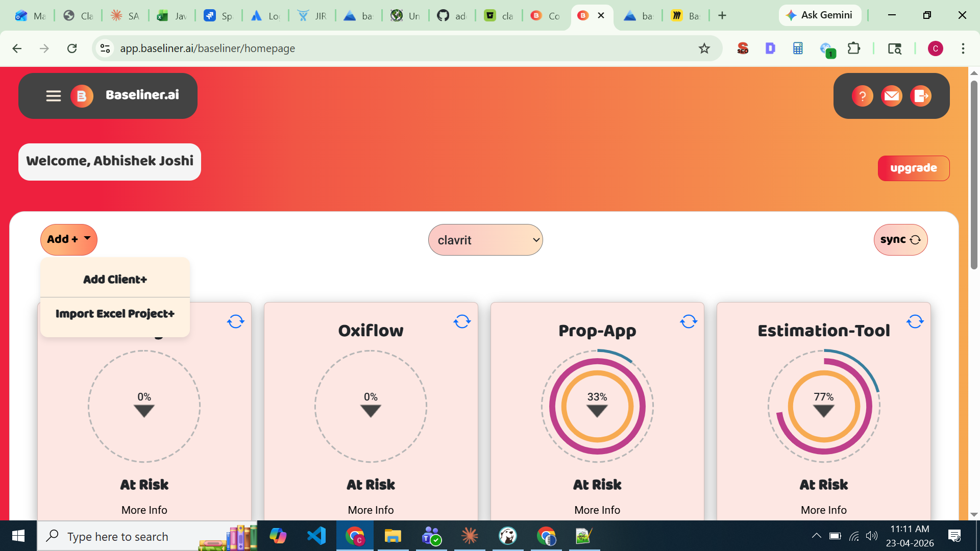Expand the Oxiflow 0% triangle arrow
The image size is (980, 551).
tap(371, 411)
